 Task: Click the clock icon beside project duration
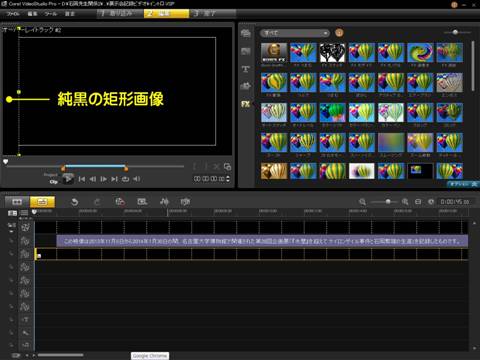click(431, 202)
